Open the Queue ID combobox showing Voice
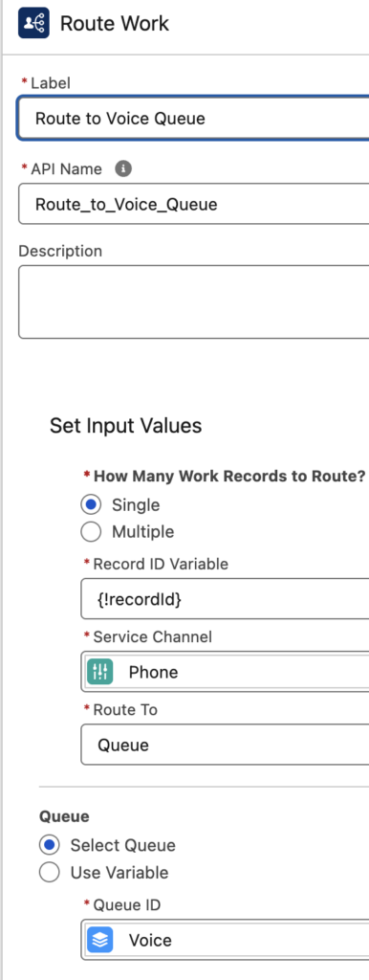369x980 pixels. point(225,940)
